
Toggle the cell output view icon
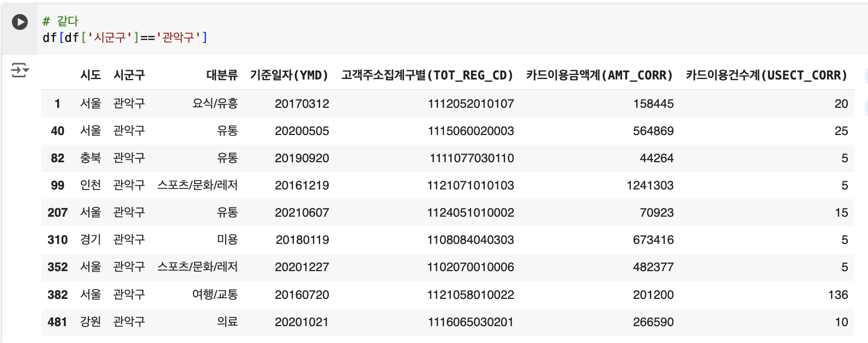tap(20, 70)
